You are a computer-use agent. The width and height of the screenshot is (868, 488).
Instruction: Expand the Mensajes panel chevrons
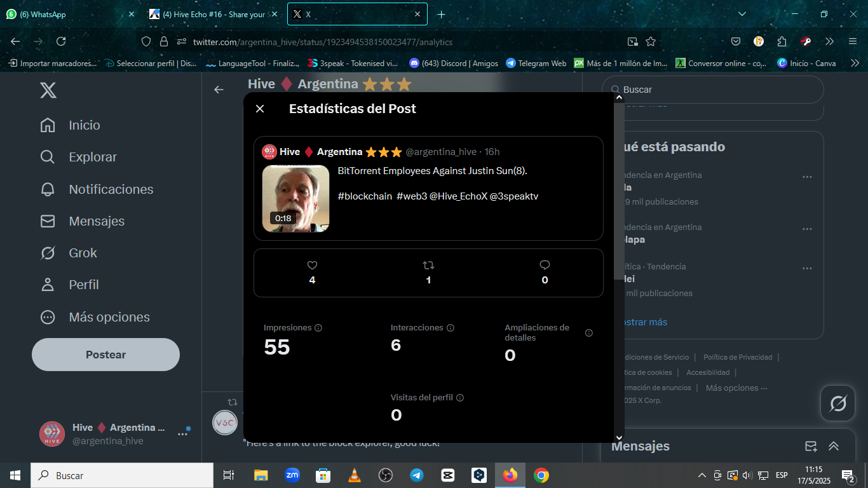(834, 446)
